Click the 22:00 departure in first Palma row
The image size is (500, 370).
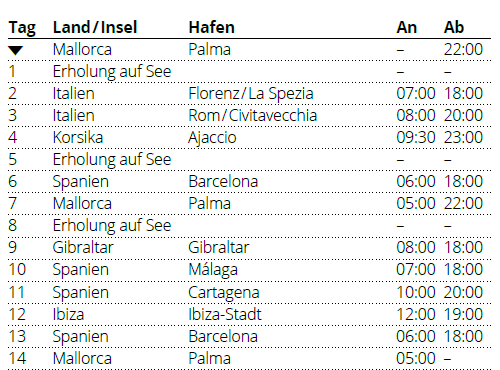click(x=463, y=49)
